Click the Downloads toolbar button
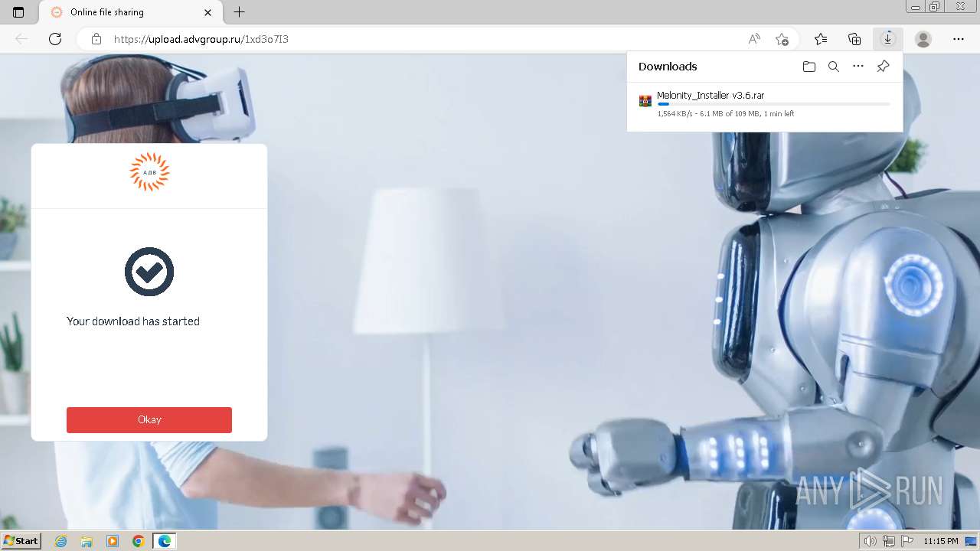 coord(888,39)
